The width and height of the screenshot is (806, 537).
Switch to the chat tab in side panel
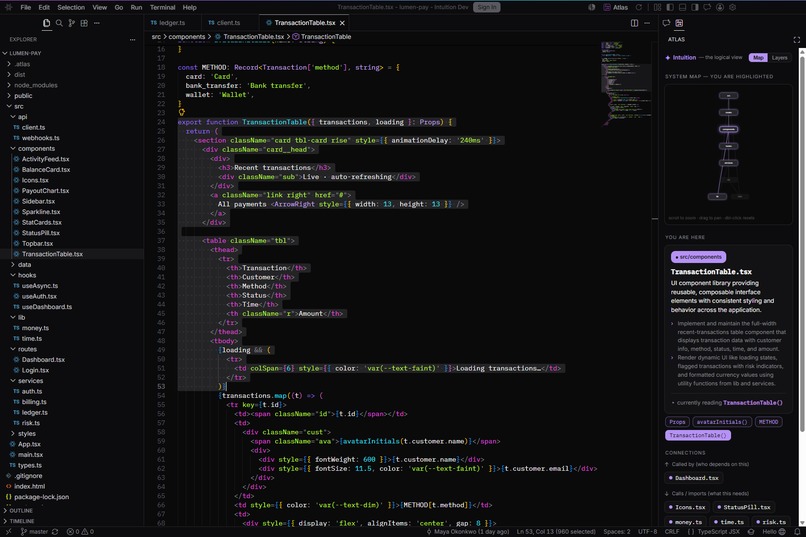pos(666,23)
